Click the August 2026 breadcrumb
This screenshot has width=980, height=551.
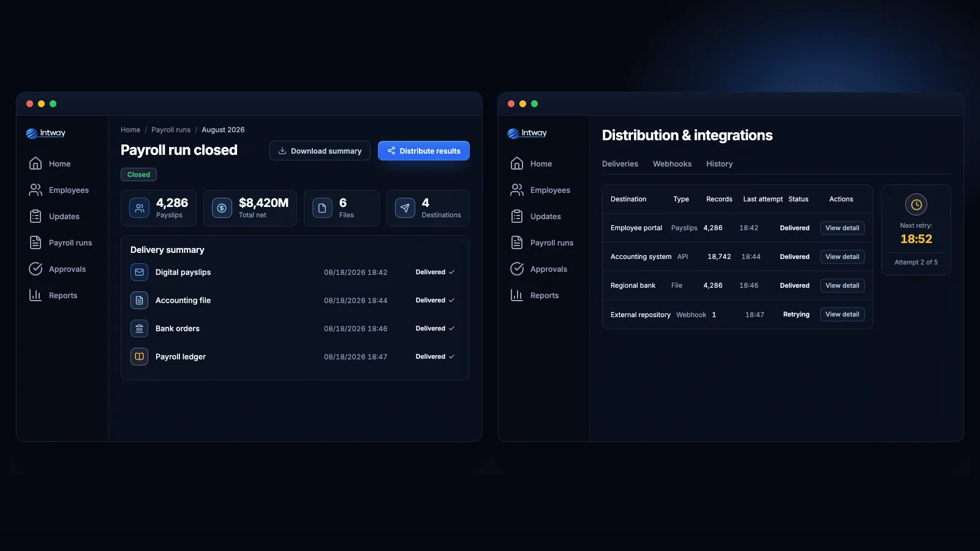pos(223,130)
